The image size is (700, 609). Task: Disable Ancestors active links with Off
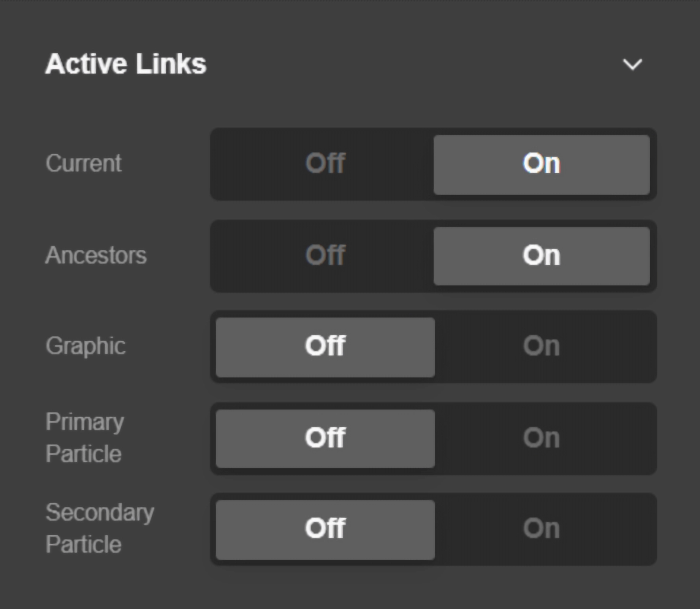[325, 256]
